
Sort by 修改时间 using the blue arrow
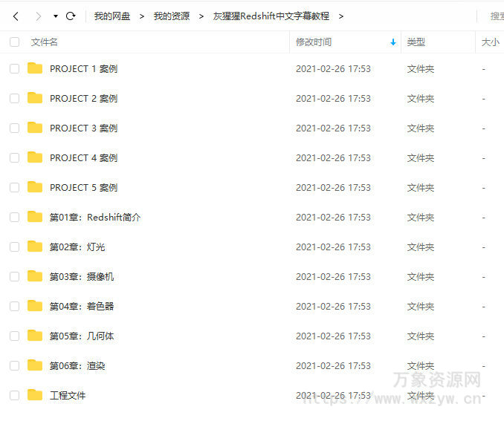pos(393,42)
